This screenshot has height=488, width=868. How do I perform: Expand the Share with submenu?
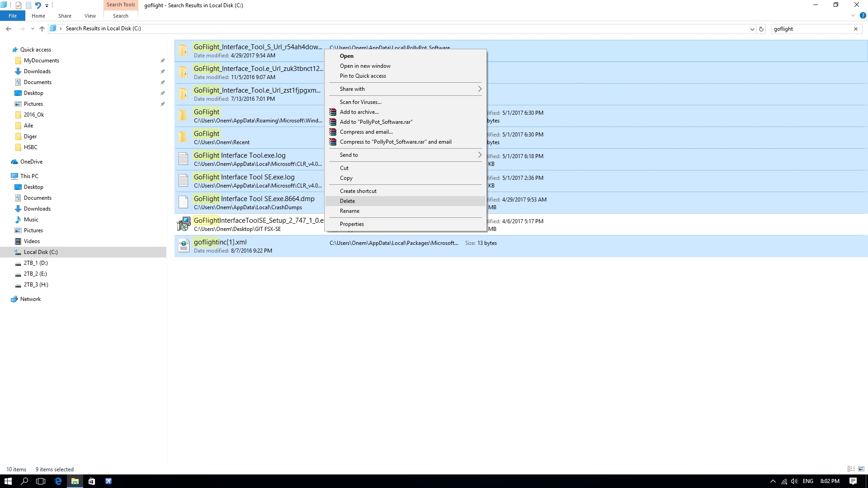coord(405,89)
